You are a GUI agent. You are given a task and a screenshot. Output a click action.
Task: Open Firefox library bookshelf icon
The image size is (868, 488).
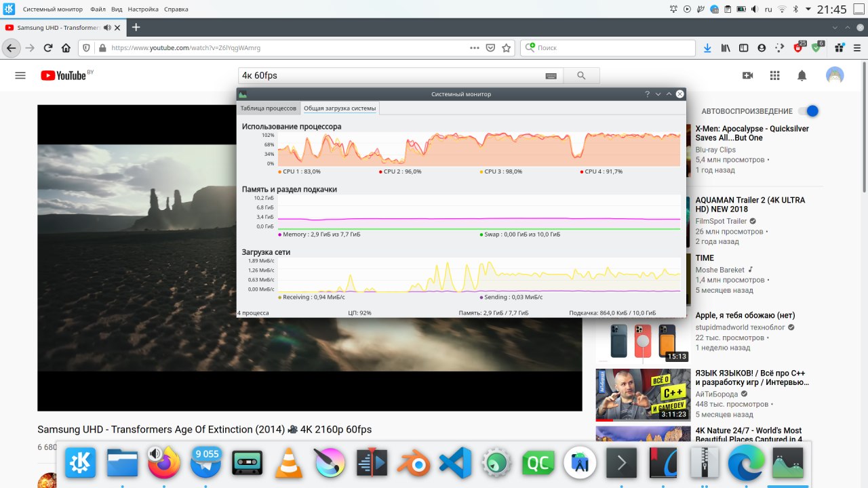pos(726,48)
